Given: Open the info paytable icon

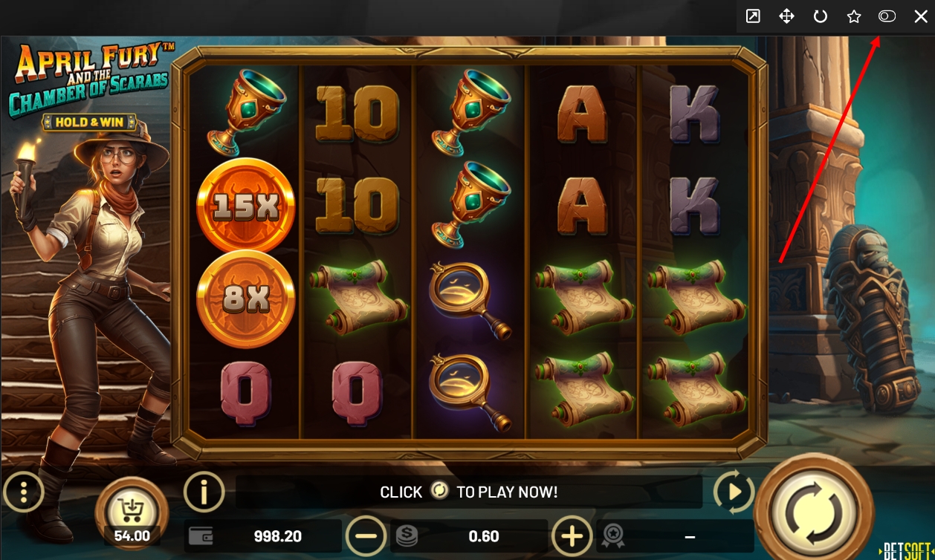Looking at the screenshot, I should [x=204, y=492].
